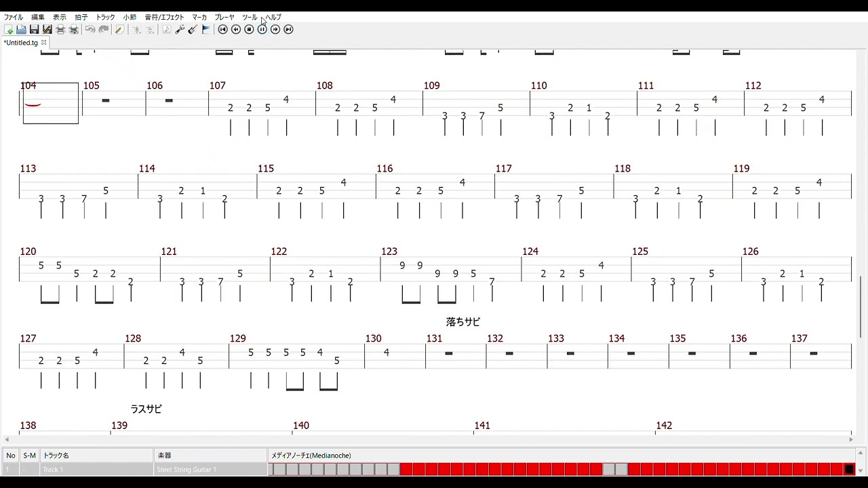The image size is (868, 488).
Task: Click the Steel String Guitar 1 instrument cell
Action: (x=211, y=469)
